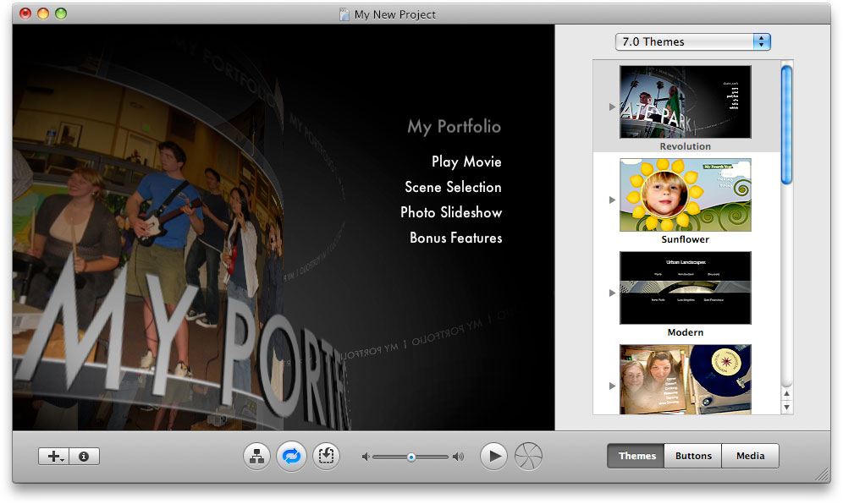Switch to the Media tab

pos(750,456)
